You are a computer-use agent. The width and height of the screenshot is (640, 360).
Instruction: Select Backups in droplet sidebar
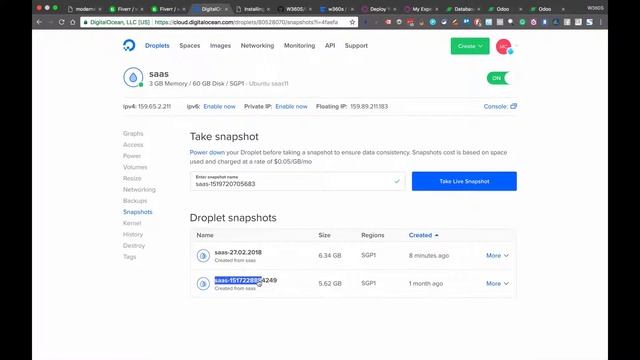[135, 201]
